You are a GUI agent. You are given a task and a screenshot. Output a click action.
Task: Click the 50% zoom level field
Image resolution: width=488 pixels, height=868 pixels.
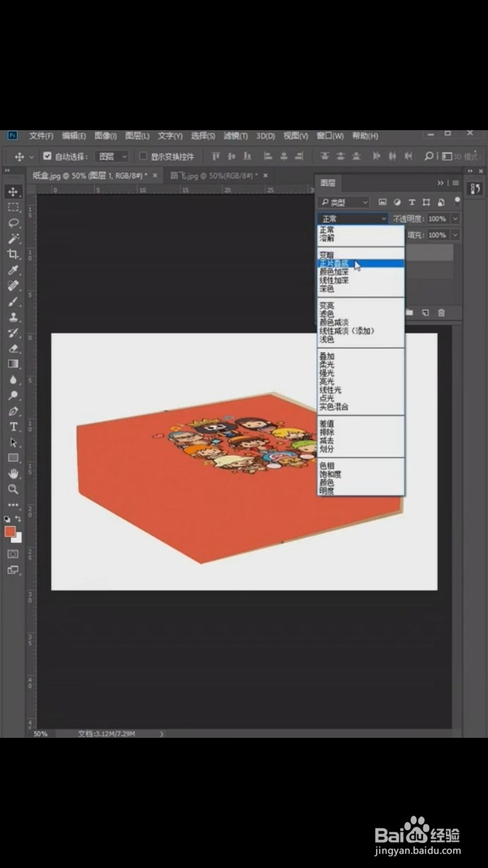tap(41, 734)
